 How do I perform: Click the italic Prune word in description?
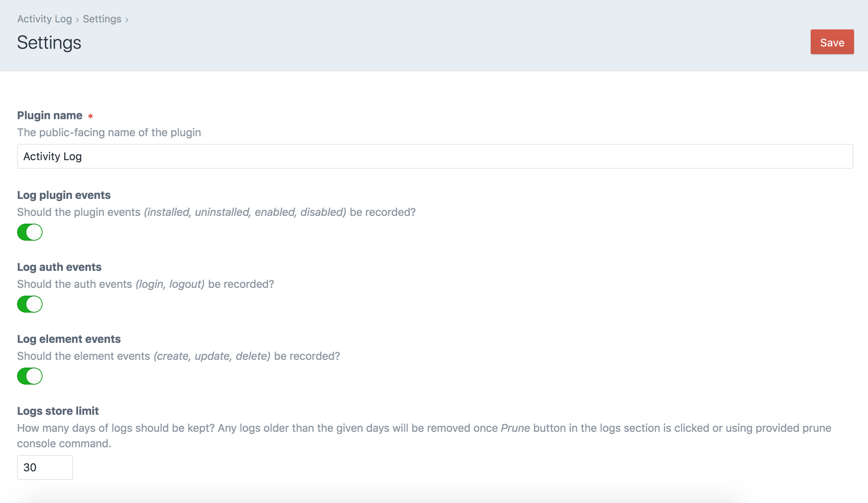click(515, 428)
